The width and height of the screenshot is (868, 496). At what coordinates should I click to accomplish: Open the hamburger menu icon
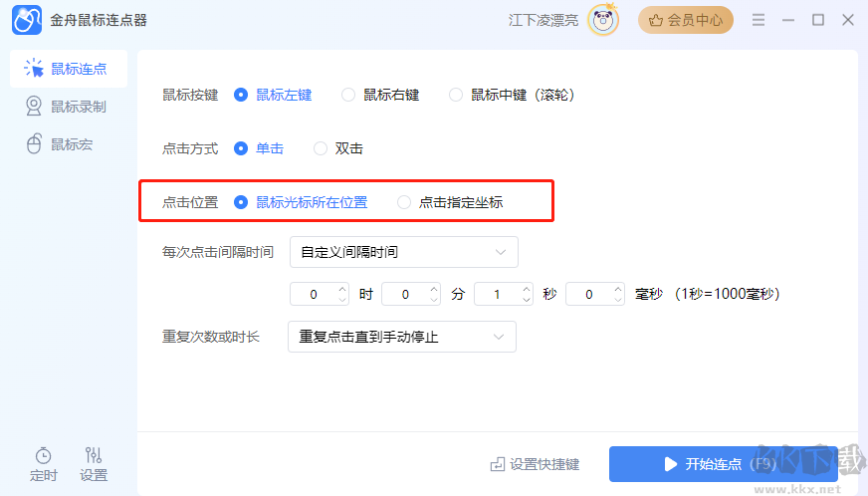(759, 20)
